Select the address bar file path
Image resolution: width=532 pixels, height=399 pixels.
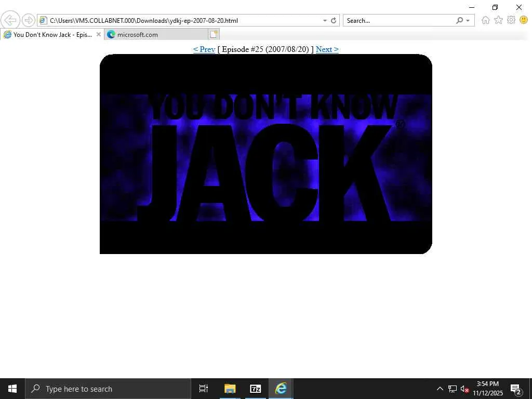pyautogui.click(x=144, y=21)
